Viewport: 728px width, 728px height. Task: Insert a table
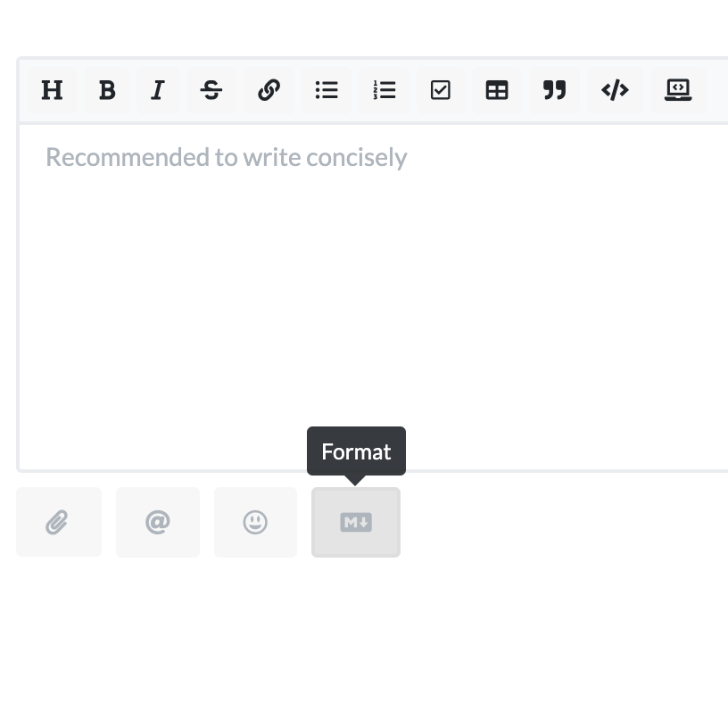click(497, 90)
